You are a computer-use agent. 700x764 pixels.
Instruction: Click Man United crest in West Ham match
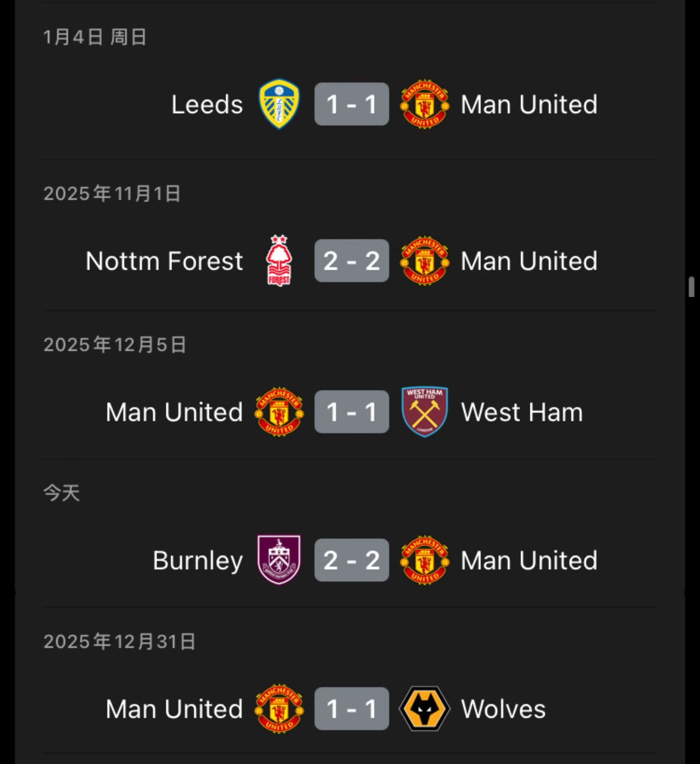(x=279, y=412)
